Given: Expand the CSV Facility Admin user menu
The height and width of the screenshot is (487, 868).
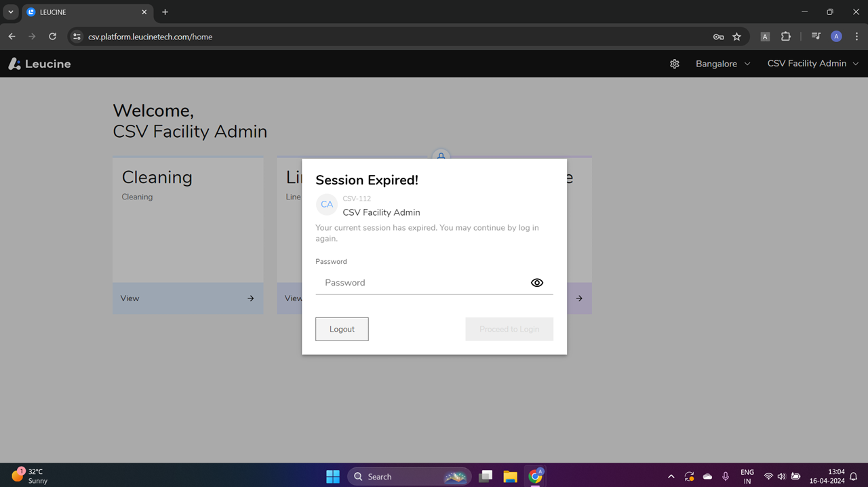Looking at the screenshot, I should tap(812, 64).
